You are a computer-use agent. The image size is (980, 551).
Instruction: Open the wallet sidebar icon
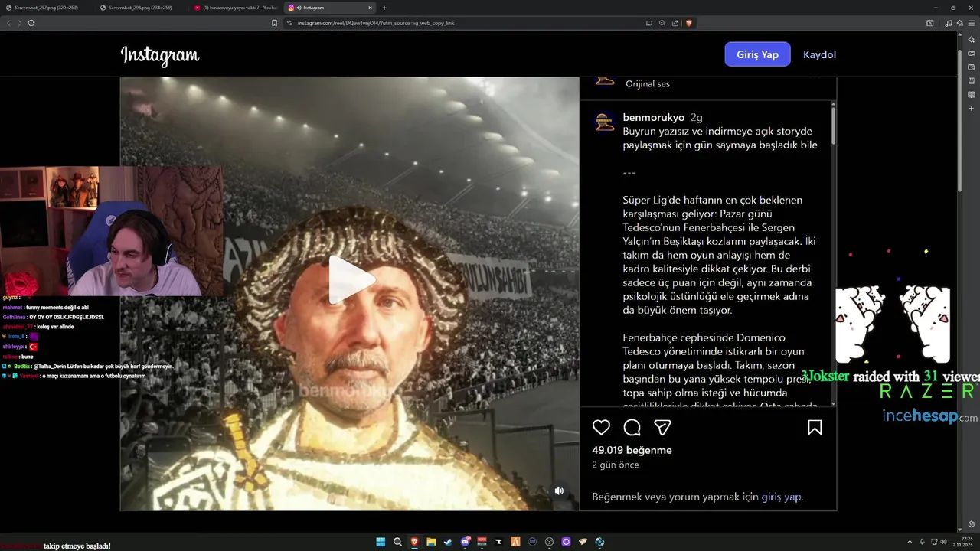click(972, 67)
